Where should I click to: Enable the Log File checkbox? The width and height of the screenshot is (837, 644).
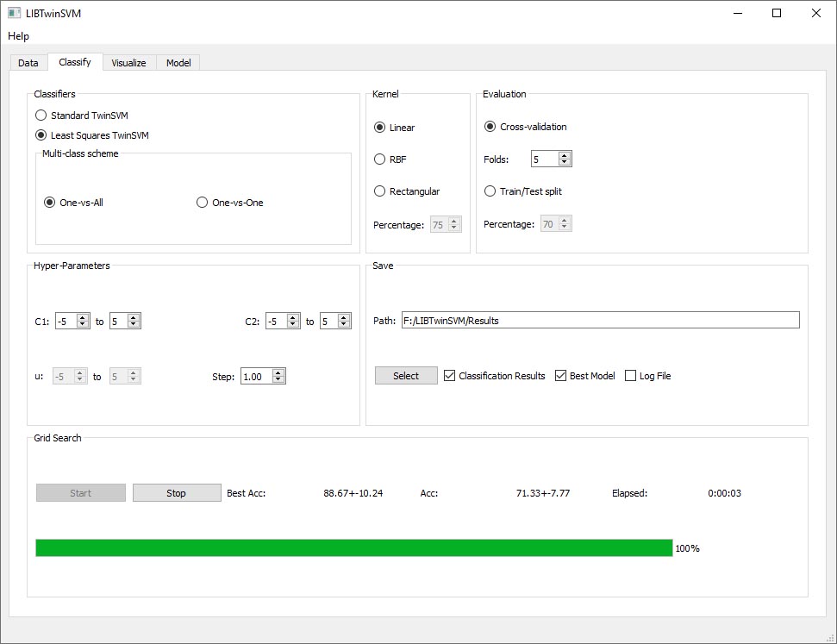[x=647, y=375]
